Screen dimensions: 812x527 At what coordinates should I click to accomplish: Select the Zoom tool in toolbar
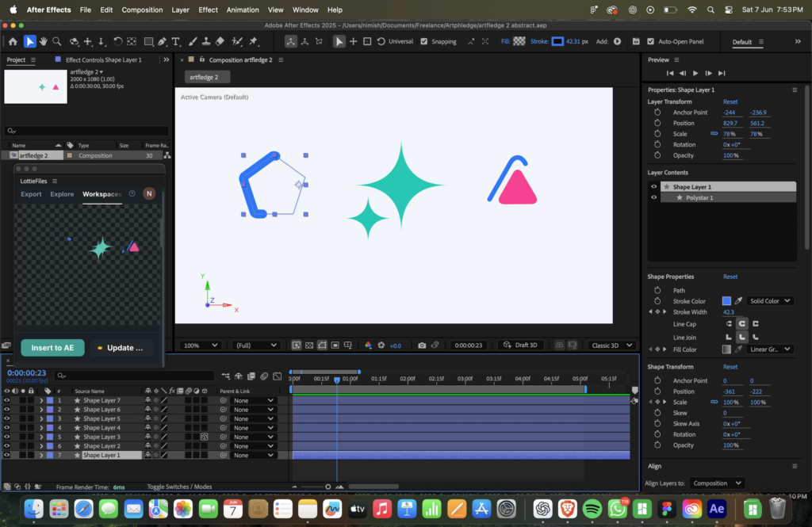pyautogui.click(x=56, y=41)
